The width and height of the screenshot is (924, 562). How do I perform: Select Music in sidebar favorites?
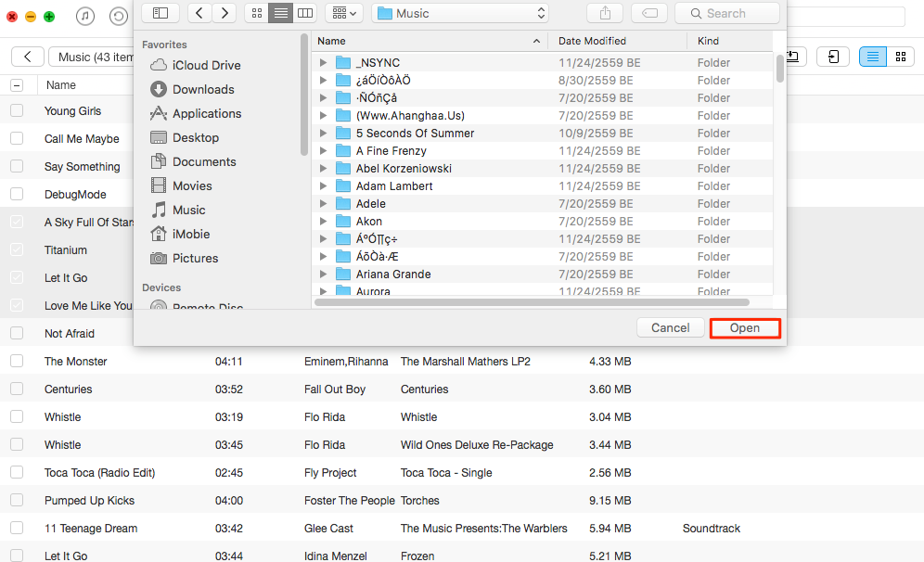tap(178, 211)
